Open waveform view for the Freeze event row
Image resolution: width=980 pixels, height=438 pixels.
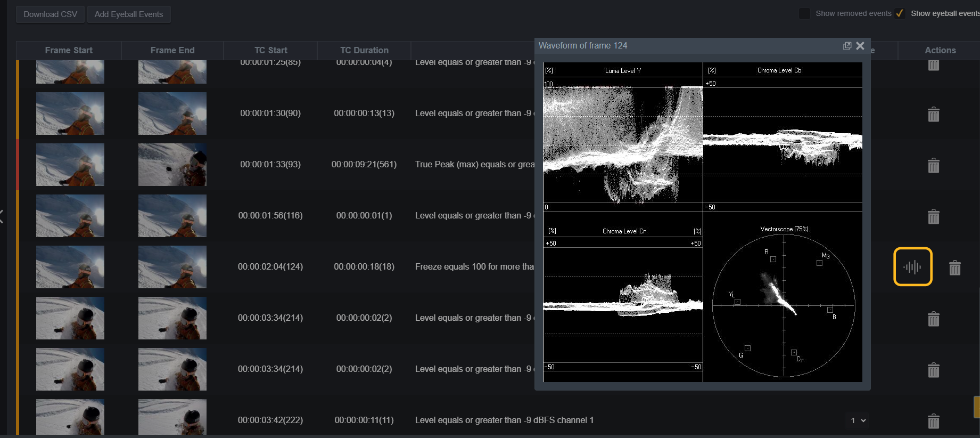(x=912, y=266)
